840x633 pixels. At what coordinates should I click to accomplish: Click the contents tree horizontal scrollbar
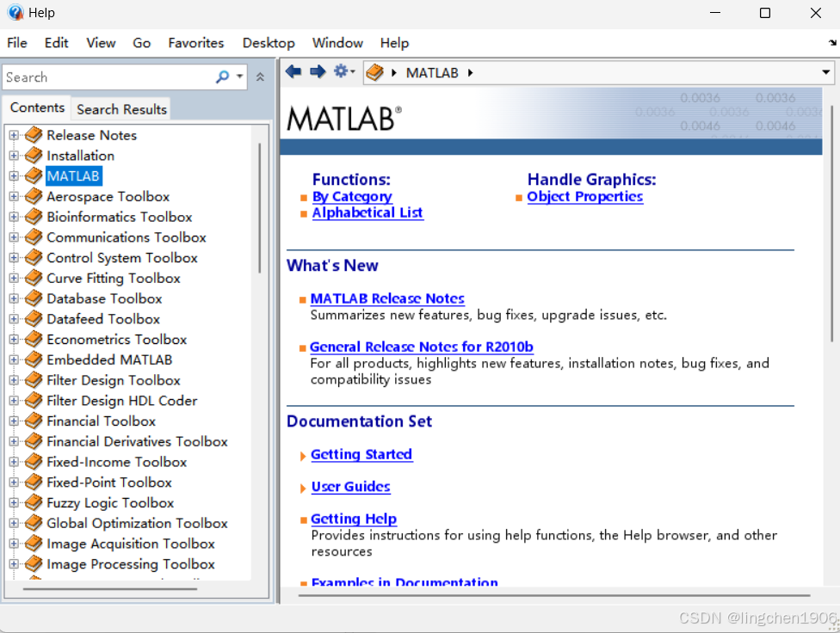(x=110, y=588)
